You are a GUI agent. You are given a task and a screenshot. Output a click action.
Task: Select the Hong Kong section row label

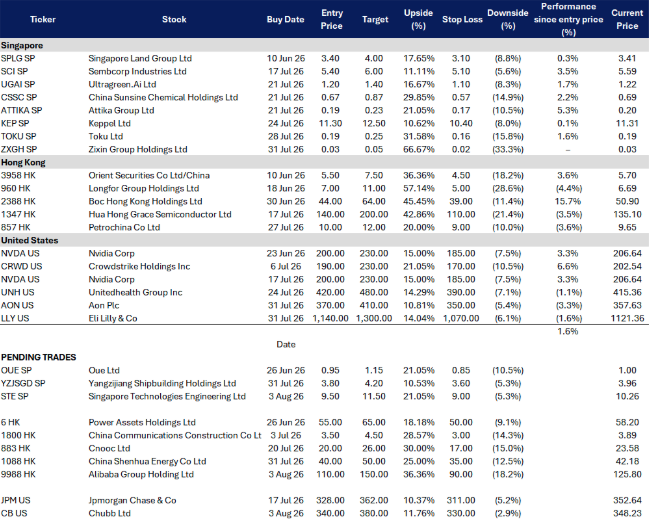pyautogui.click(x=23, y=163)
